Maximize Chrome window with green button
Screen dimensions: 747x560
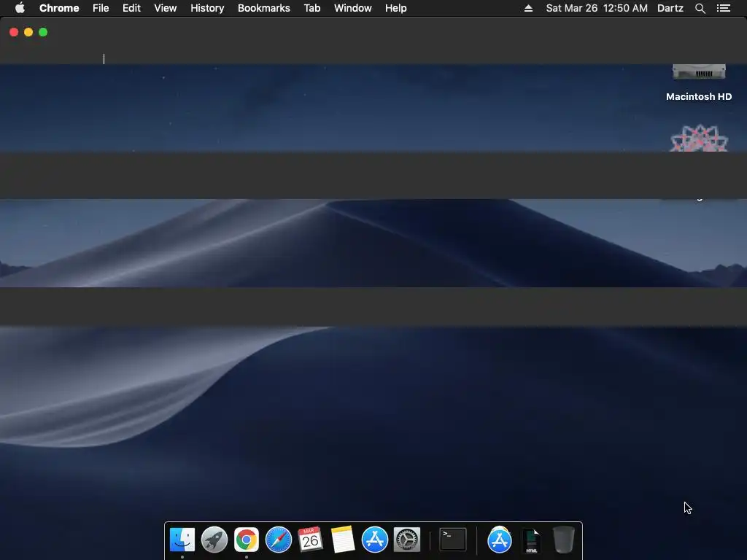43,32
